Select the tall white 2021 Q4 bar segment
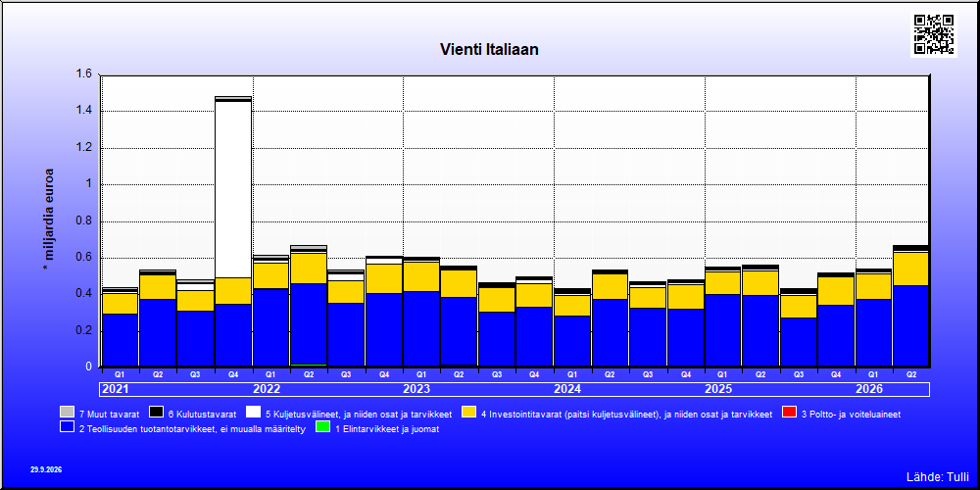This screenshot has width=980, height=490. [x=233, y=189]
